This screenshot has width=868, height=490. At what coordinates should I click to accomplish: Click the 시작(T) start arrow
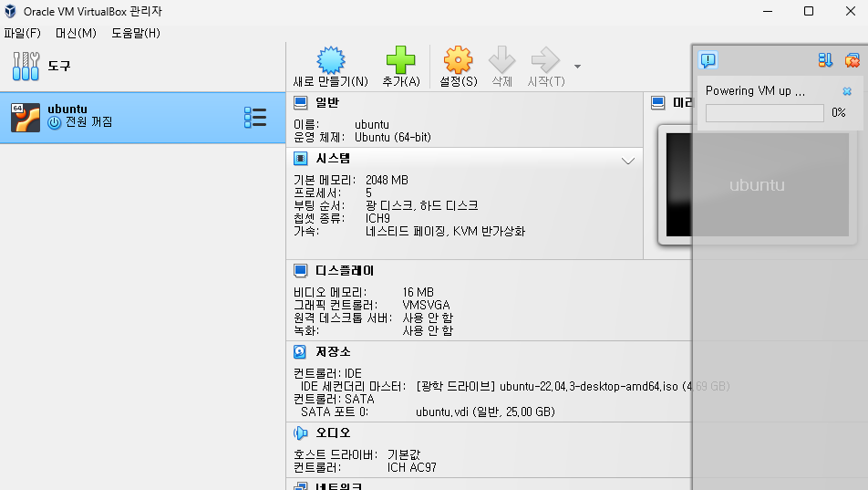546,67
